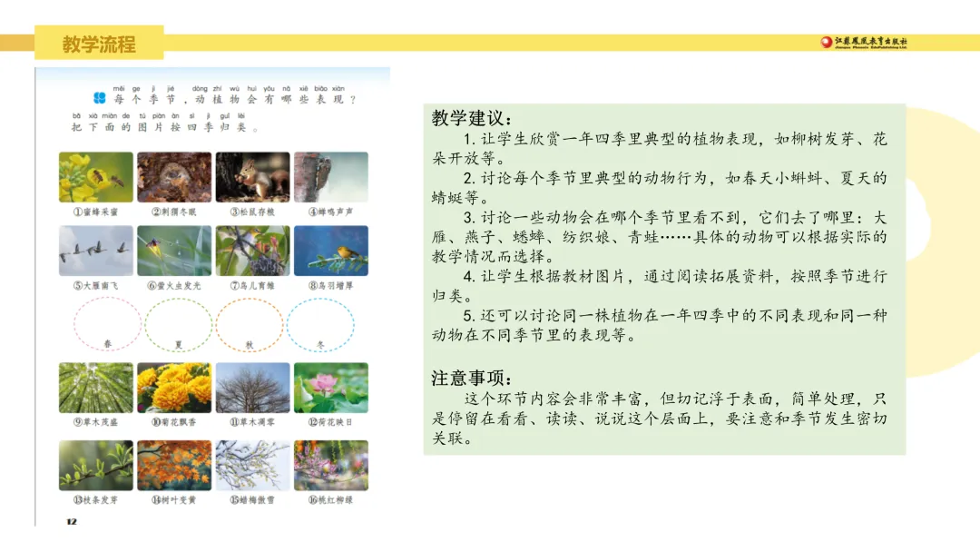Screen dimensions: 980x552
Task: Click the caption ②刺猬冬眠
Action: [173, 212]
